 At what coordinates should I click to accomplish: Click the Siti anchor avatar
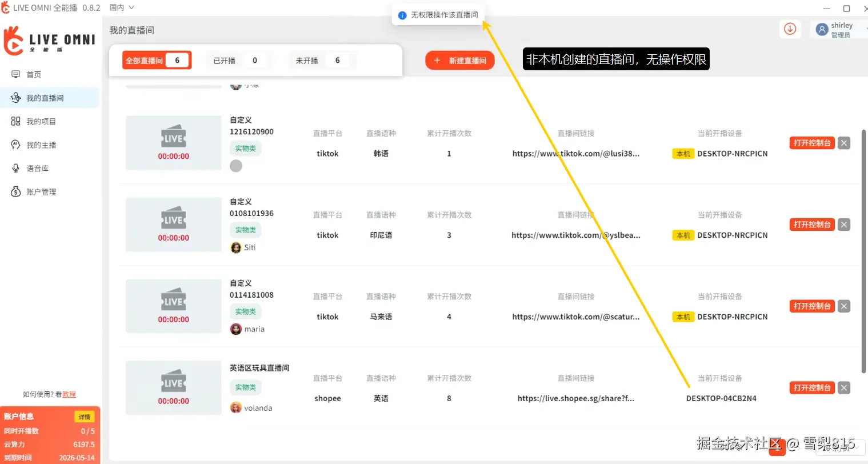(236, 247)
